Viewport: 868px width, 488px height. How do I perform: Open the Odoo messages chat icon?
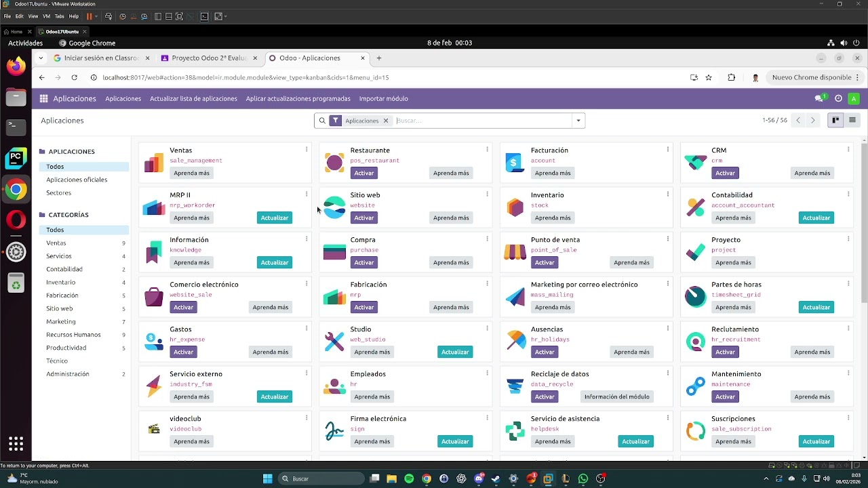819,98
